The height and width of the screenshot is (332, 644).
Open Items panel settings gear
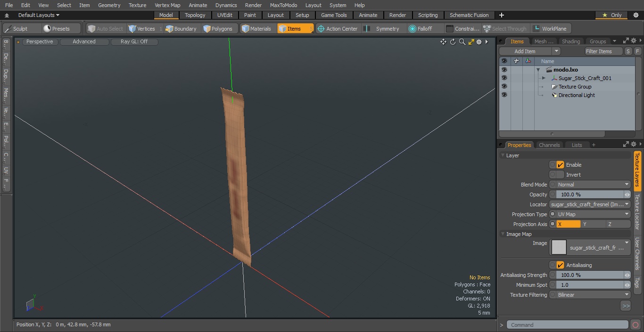click(x=634, y=41)
